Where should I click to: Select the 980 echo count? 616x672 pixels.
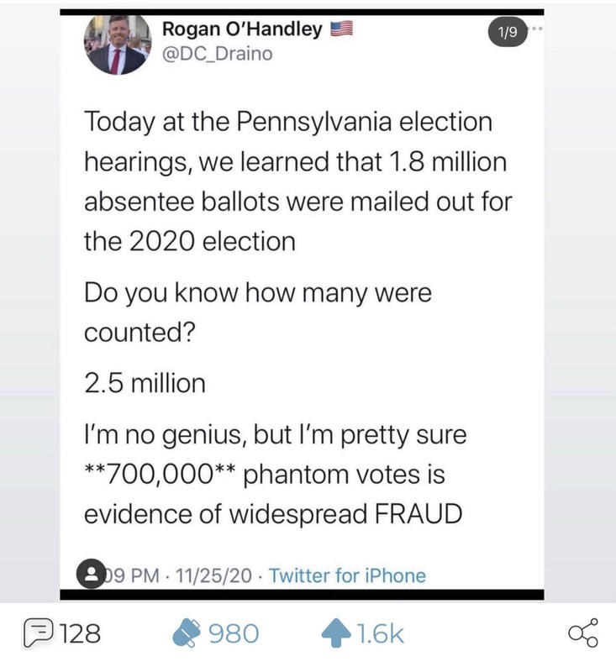pos(234,633)
